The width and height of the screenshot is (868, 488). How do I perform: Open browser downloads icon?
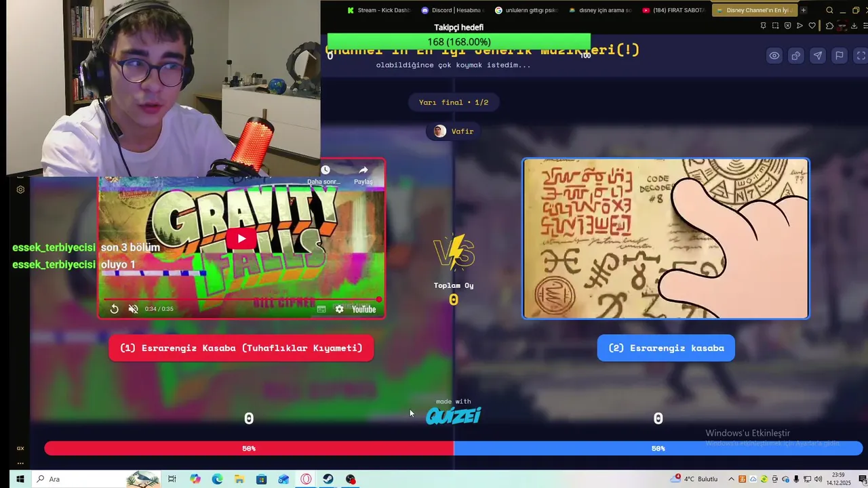[x=854, y=26]
